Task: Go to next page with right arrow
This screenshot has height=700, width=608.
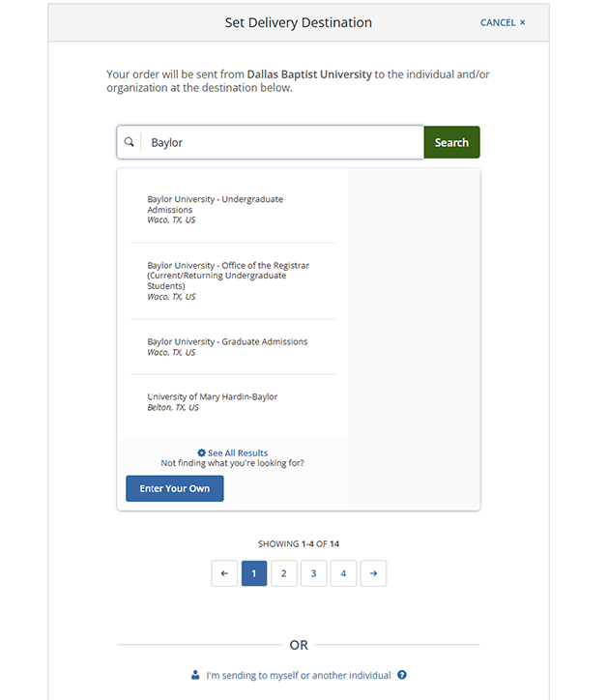Action: (x=373, y=573)
